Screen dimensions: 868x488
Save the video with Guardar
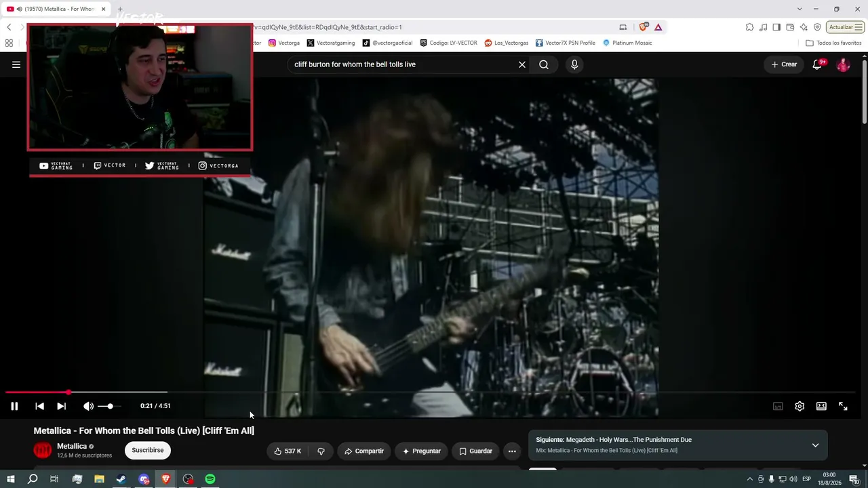point(476,451)
